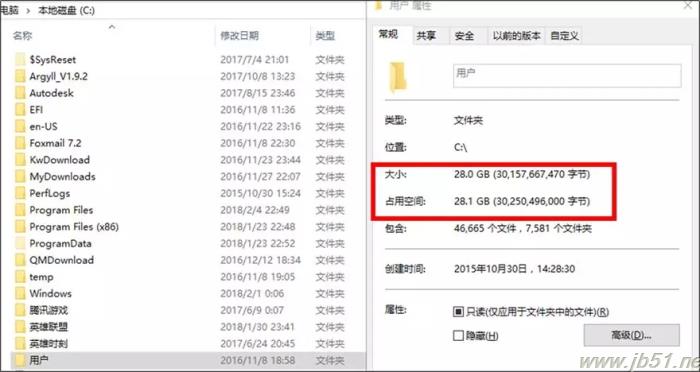Screen dimensions: 700x372
Task: Click the en-US folder icon
Action: point(20,126)
